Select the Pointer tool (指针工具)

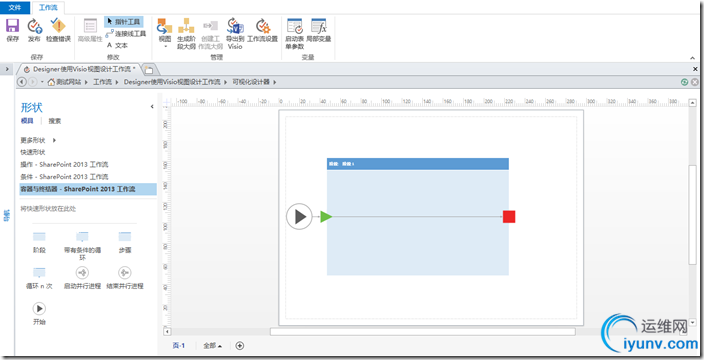click(124, 22)
